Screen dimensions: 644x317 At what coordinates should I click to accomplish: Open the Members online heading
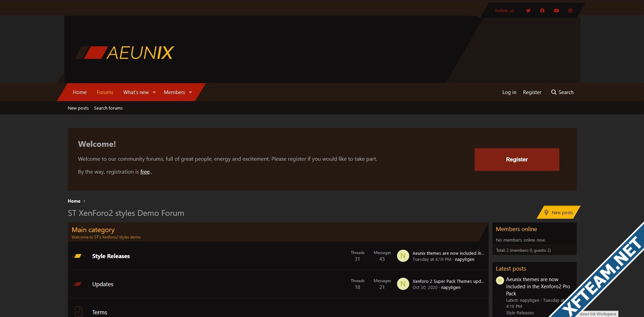point(516,229)
